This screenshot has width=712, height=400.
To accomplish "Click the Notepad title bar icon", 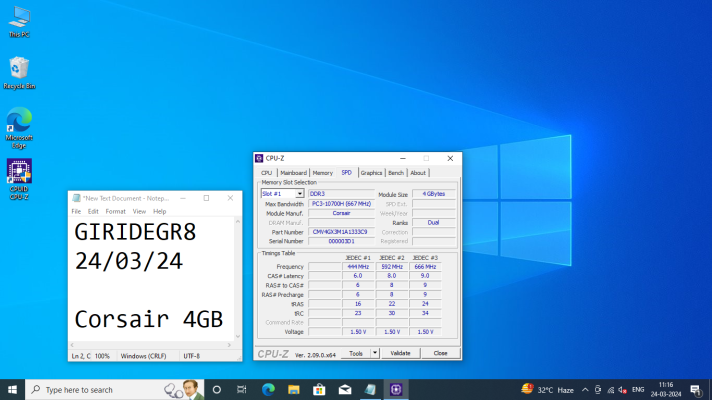I will 76,198.
